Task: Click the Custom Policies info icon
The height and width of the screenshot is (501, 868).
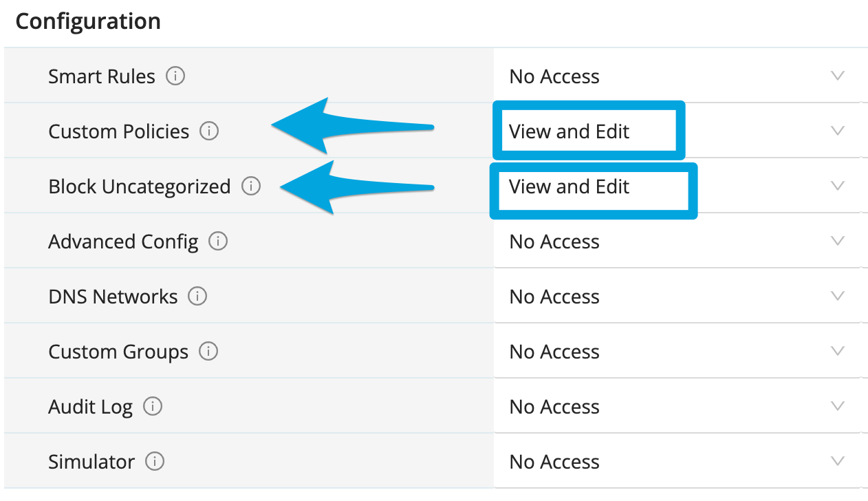Action: point(209,131)
